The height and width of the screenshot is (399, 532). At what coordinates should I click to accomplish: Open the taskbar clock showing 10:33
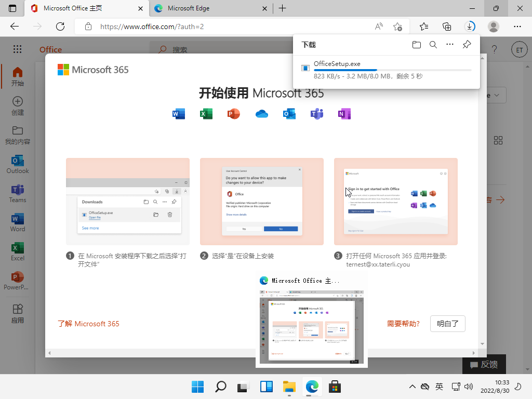[495, 387]
